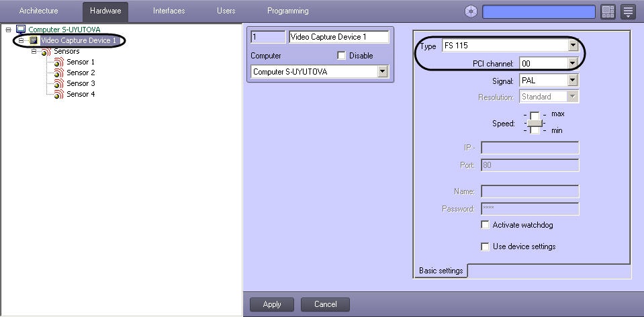Open the list menu icon in the top bar
The width and height of the screenshot is (644, 317).
click(x=629, y=12)
